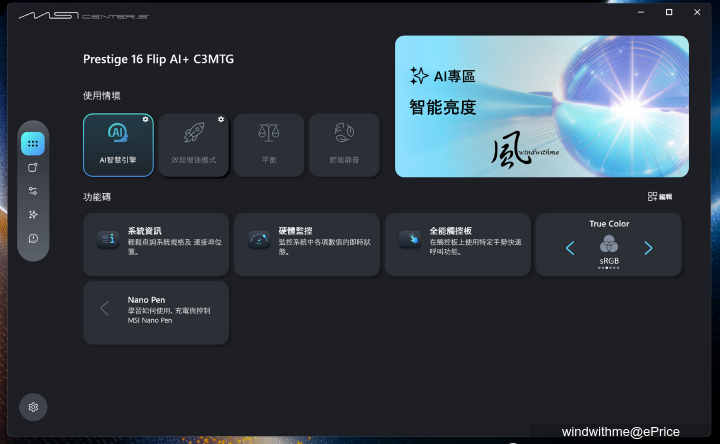Switch True Color to previous mode
This screenshot has width=720, height=444.
(570, 248)
